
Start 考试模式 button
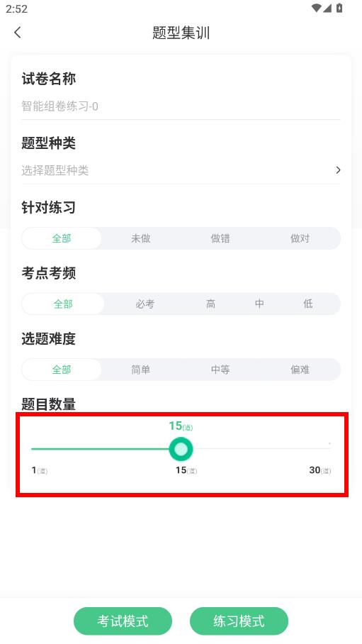pyautogui.click(x=123, y=621)
